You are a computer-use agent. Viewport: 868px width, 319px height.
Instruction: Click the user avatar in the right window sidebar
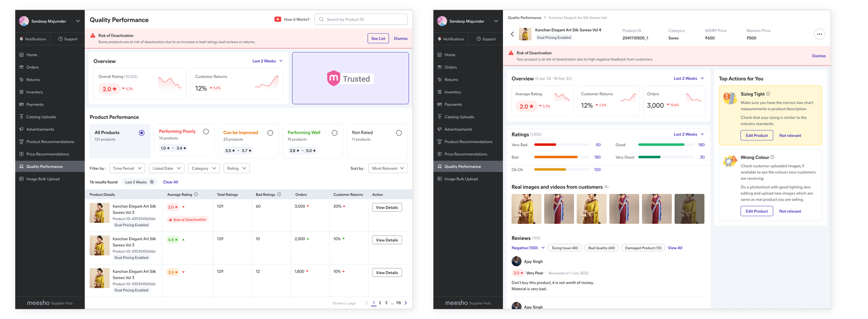442,21
